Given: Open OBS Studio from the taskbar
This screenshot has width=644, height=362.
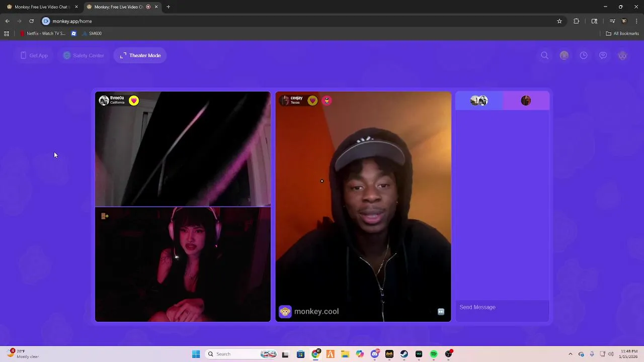Looking at the screenshot, I should [448, 354].
